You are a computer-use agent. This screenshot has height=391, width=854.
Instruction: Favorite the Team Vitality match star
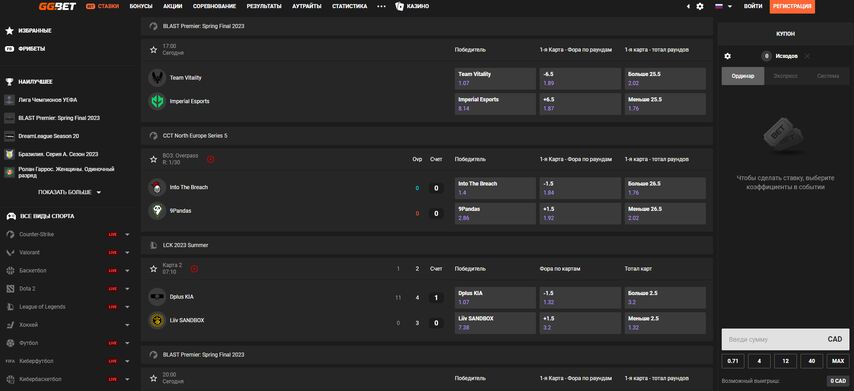coord(154,50)
